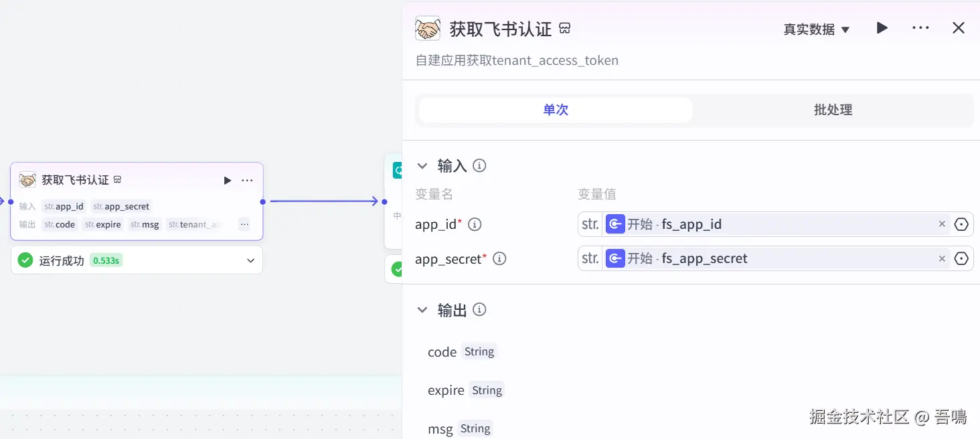The width and height of the screenshot is (980, 439).
Task: Click handshake icon on canvas node
Action: [27, 179]
